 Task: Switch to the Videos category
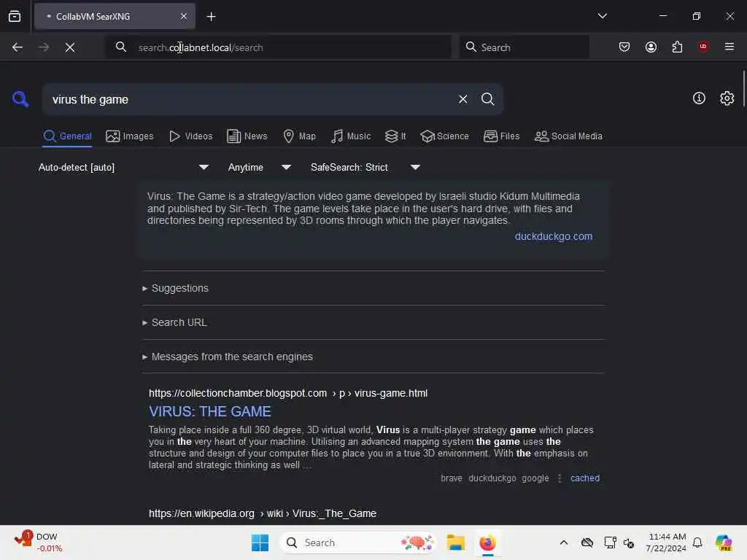point(190,136)
